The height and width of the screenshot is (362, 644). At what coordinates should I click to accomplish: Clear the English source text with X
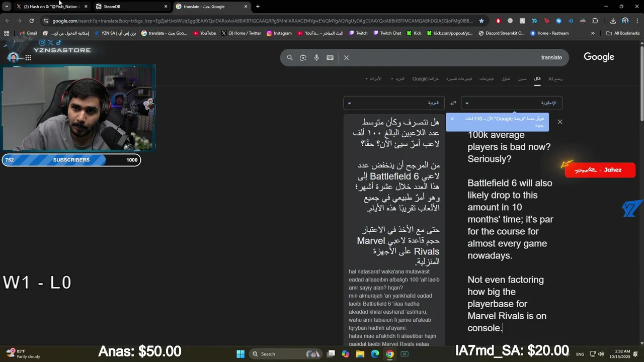tap(560, 122)
